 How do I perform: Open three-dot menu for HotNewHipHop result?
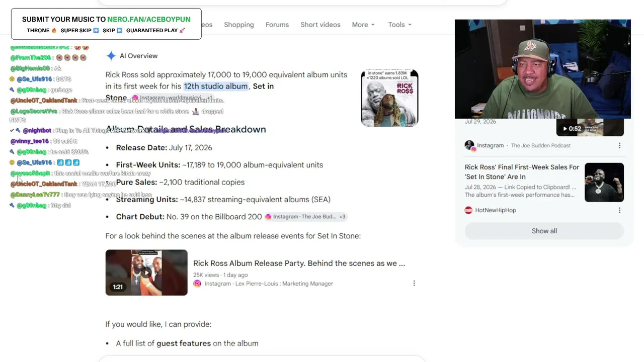click(x=619, y=210)
